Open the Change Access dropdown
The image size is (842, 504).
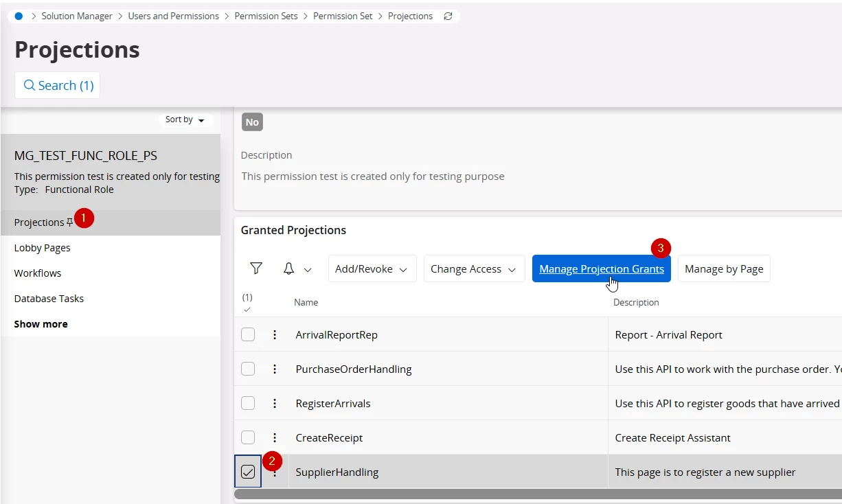[x=473, y=268]
